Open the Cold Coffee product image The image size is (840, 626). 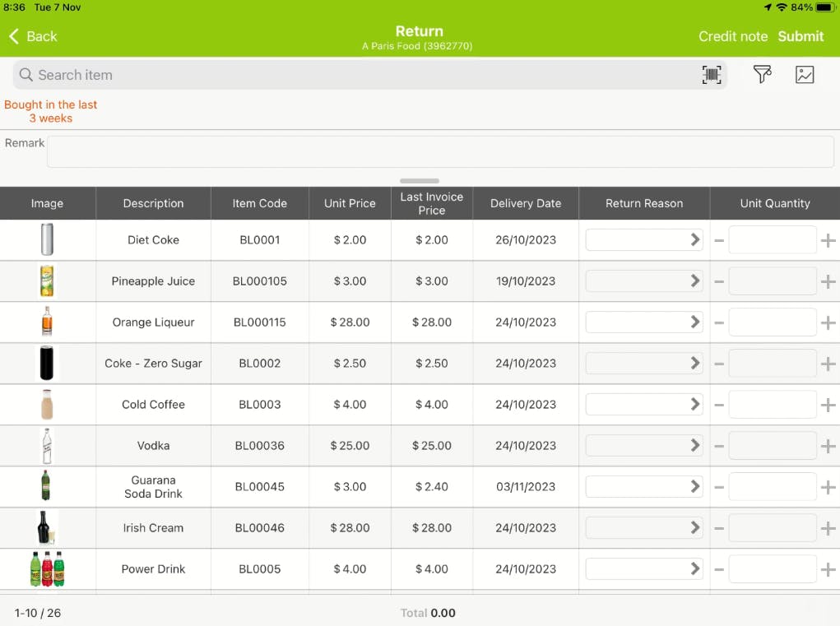(47, 404)
